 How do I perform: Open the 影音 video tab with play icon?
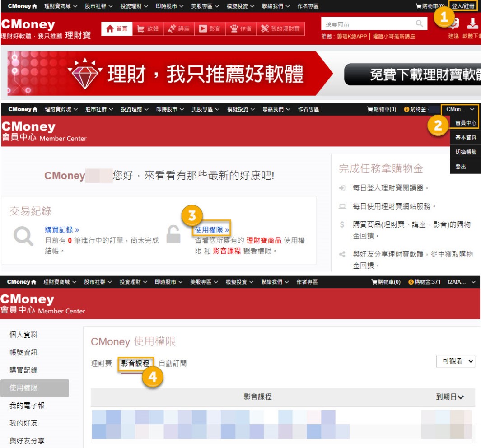pos(210,29)
